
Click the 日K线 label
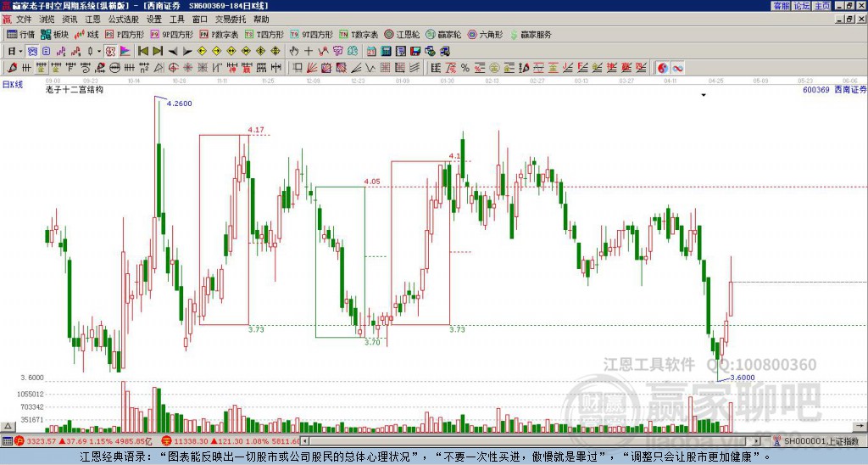click(x=12, y=85)
